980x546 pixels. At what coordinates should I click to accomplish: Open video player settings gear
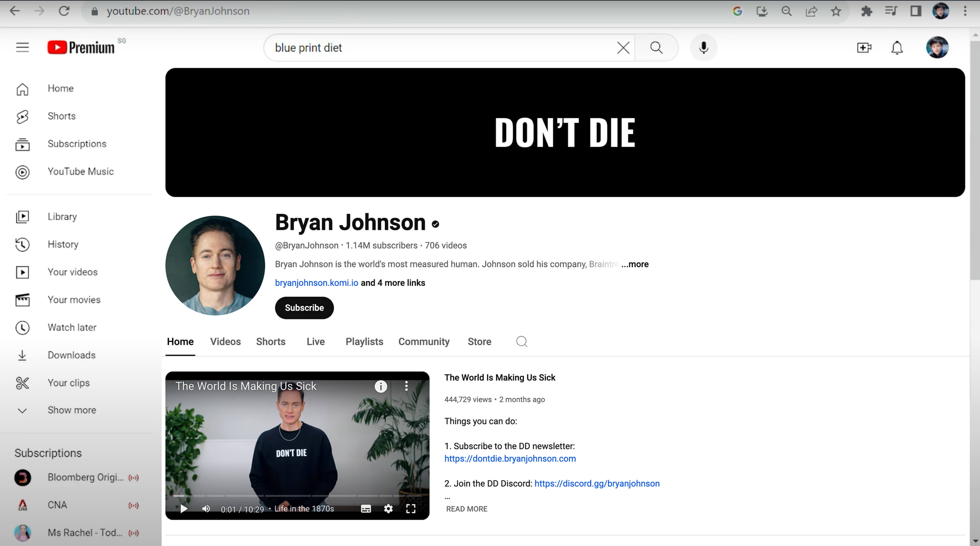(388, 509)
